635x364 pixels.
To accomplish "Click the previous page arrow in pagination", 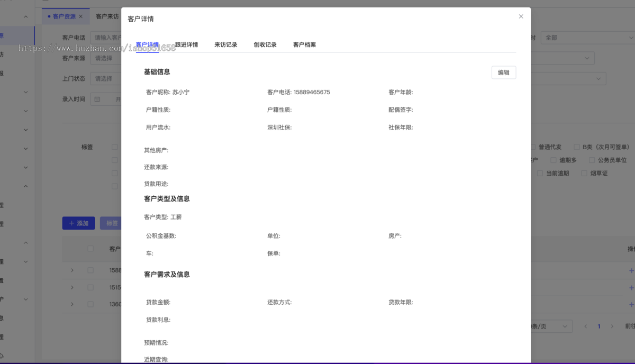I will click(585, 326).
